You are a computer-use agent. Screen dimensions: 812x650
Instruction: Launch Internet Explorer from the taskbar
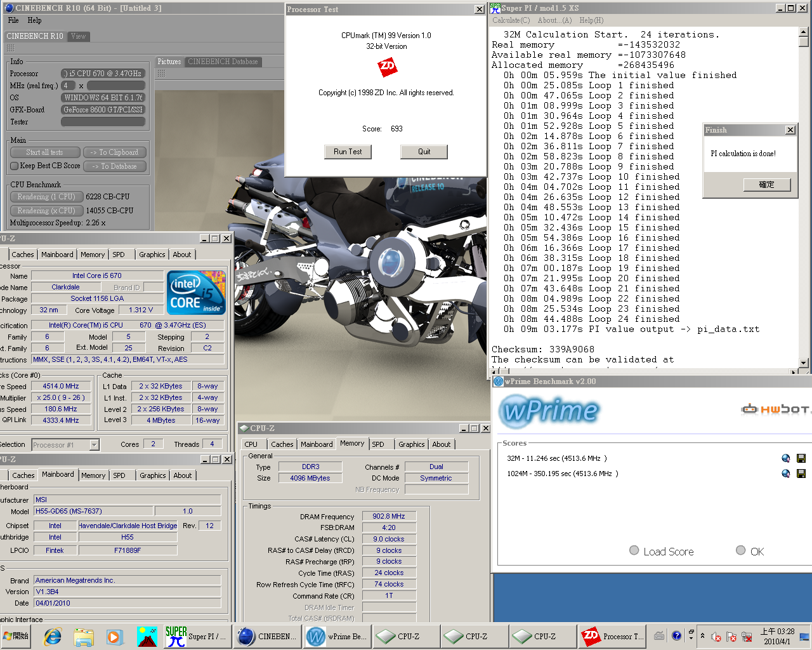[53, 636]
